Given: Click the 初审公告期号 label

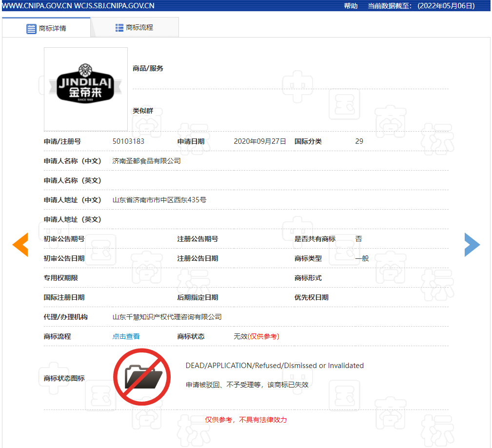Looking at the screenshot, I should pyautogui.click(x=64, y=239).
